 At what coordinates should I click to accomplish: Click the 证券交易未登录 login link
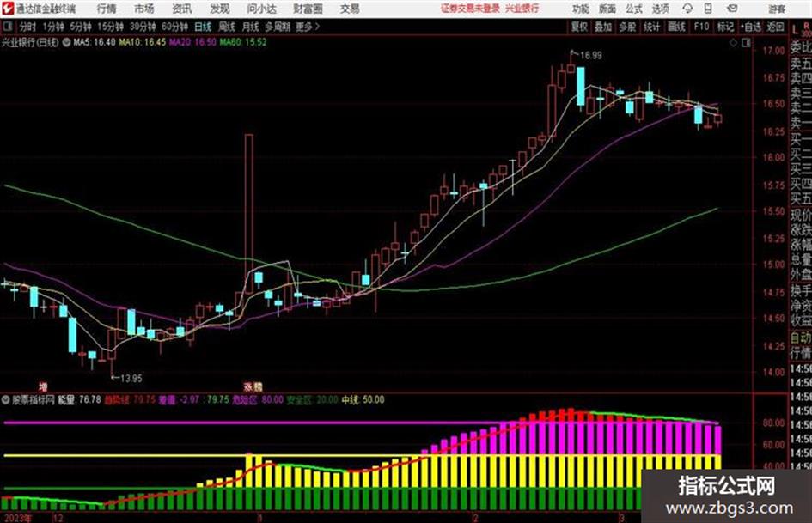(x=470, y=9)
